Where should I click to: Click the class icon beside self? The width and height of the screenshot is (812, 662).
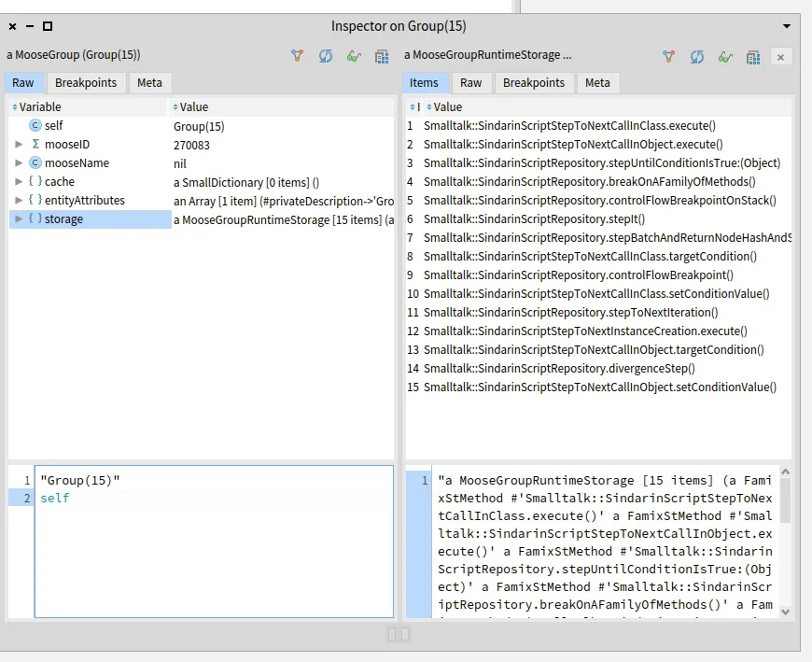click(x=35, y=125)
